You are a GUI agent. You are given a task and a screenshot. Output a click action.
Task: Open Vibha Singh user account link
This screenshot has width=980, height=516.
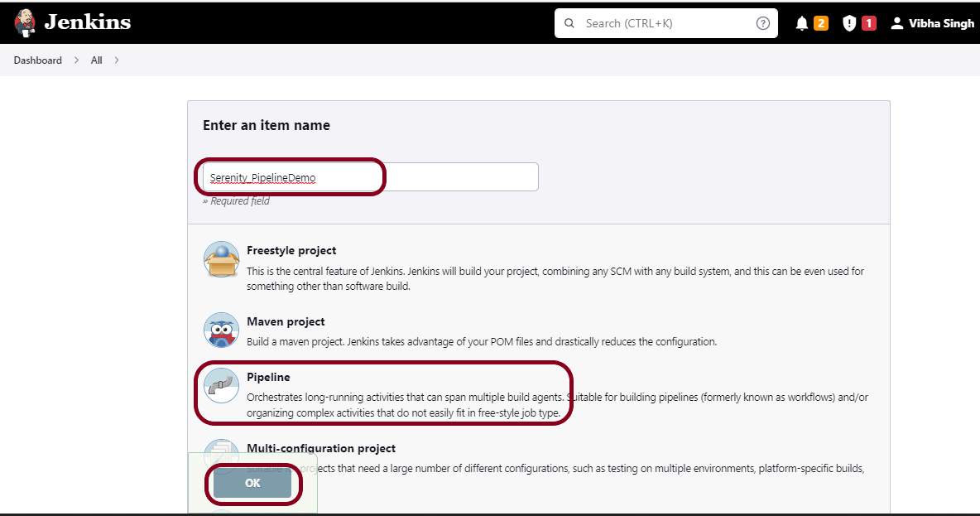tap(941, 23)
